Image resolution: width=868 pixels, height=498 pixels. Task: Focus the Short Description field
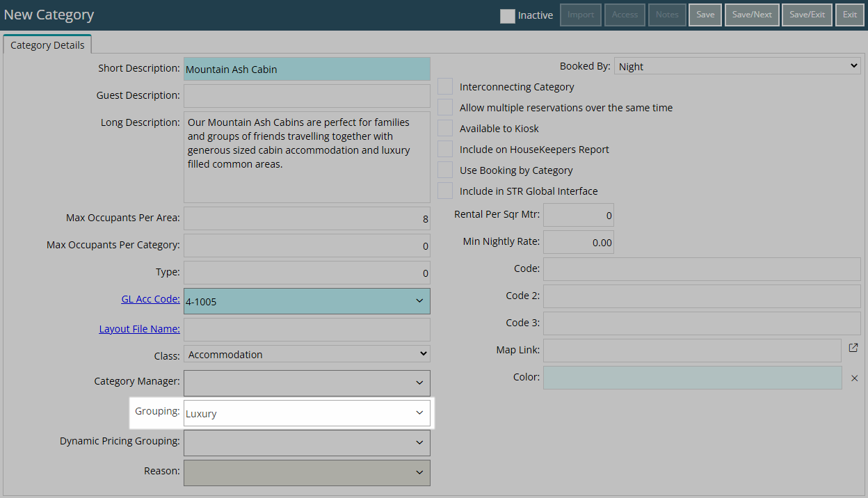click(x=307, y=69)
